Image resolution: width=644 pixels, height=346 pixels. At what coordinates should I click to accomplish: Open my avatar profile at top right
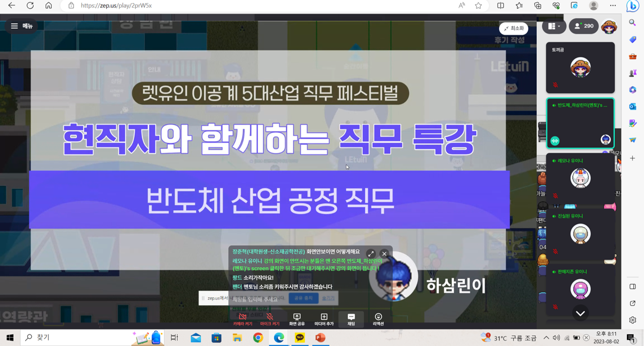609,26
